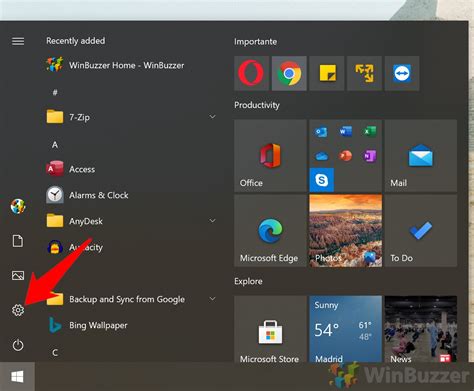
Task: Launch the Skype tile
Action: (x=322, y=180)
